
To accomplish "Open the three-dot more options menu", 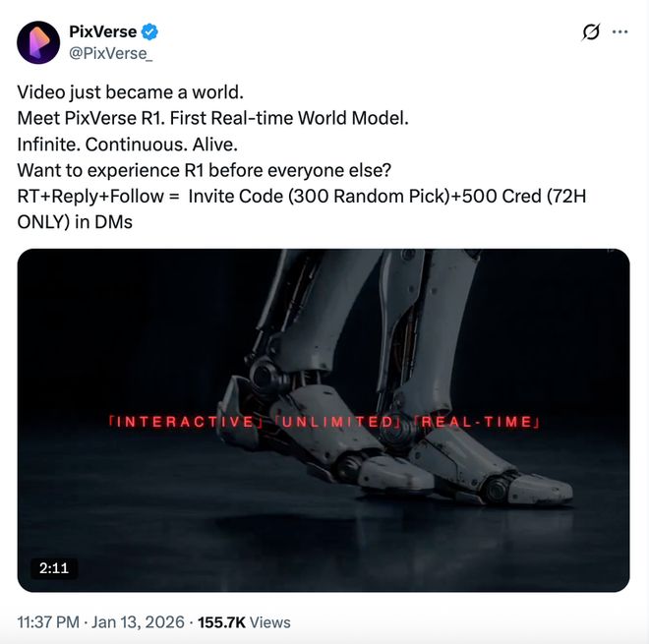I will [x=619, y=31].
